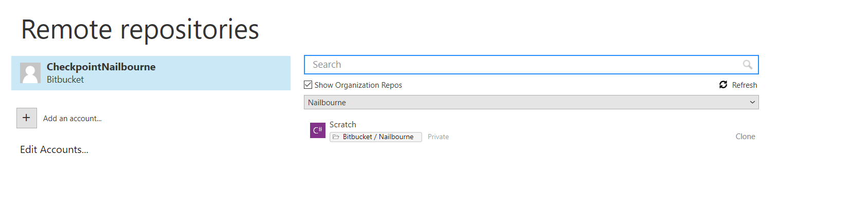Viewport: 868px width, 212px height.
Task: Focus the Search input field
Action: click(531, 65)
